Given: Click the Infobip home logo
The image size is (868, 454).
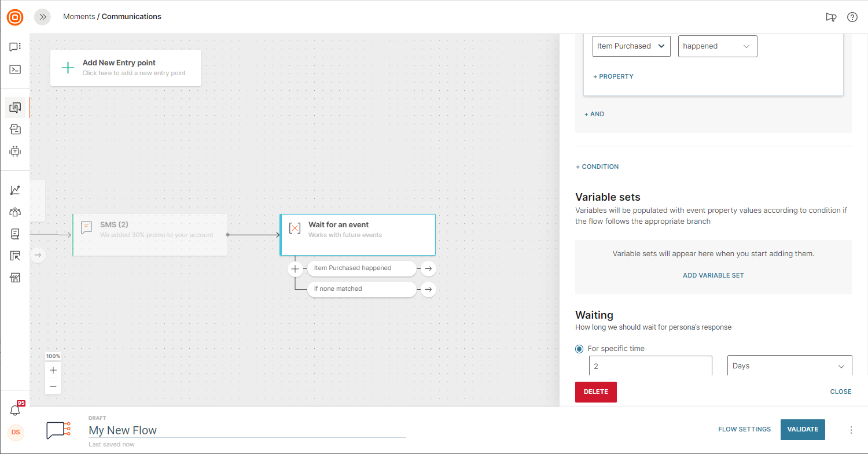Looking at the screenshot, I should click(15, 17).
